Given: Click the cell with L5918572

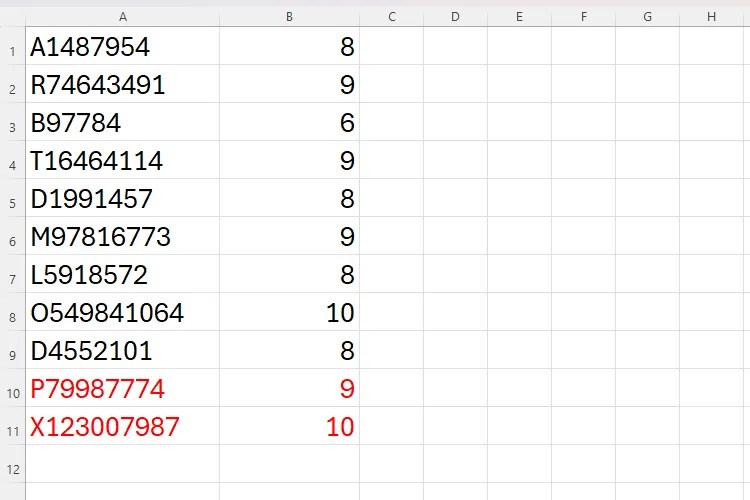Looking at the screenshot, I should coord(122,274).
